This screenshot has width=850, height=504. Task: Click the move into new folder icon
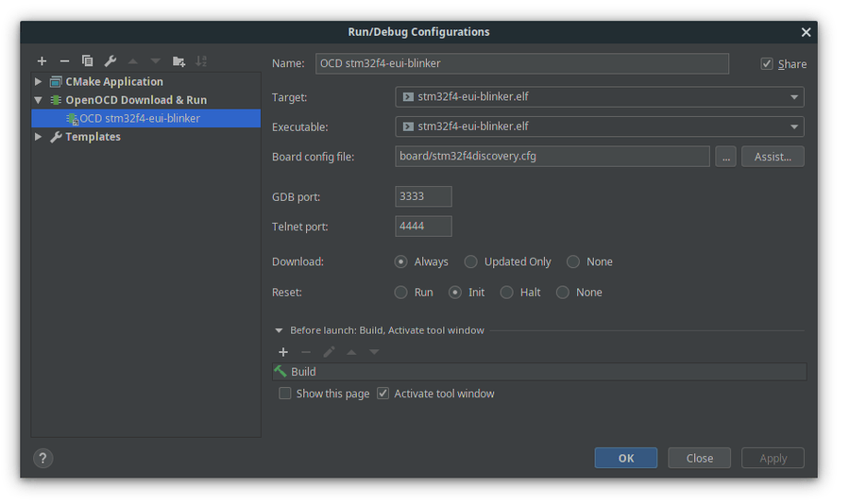coord(178,61)
